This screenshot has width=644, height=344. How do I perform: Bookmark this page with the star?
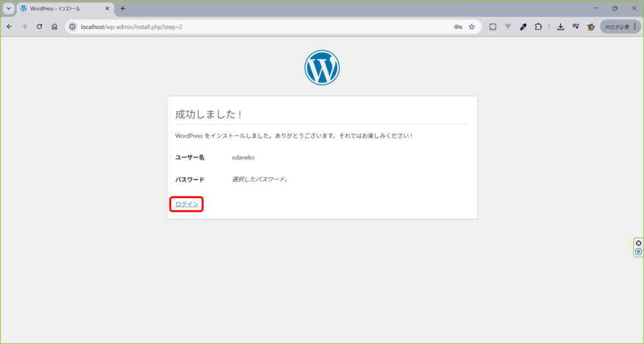coord(472,27)
